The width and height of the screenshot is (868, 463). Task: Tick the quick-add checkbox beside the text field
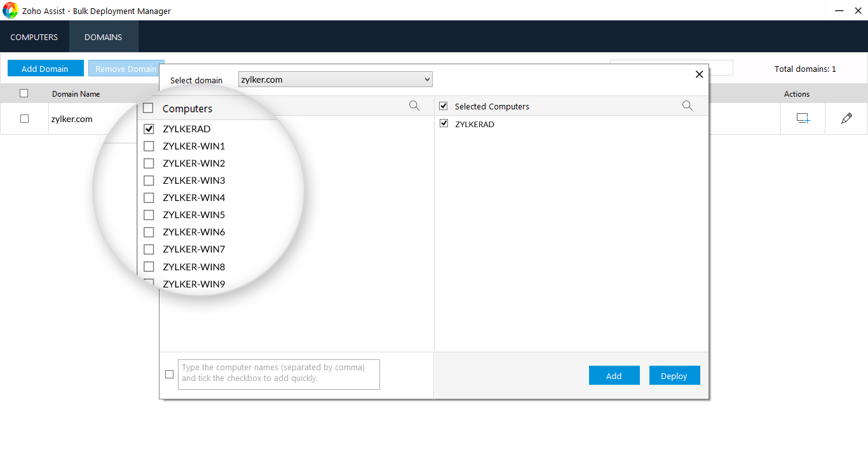(169, 375)
